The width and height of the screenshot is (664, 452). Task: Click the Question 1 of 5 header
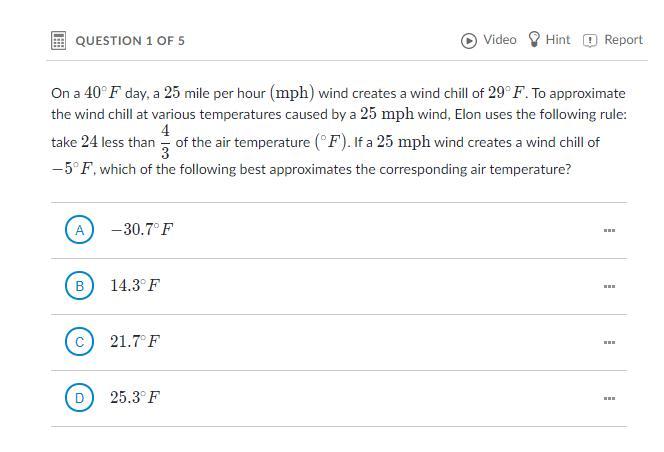click(x=130, y=41)
